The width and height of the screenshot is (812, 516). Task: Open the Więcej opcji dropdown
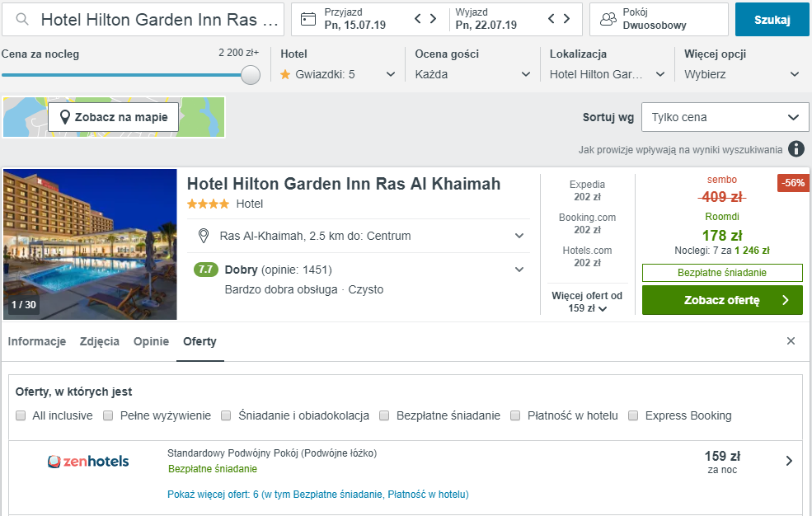click(x=742, y=74)
